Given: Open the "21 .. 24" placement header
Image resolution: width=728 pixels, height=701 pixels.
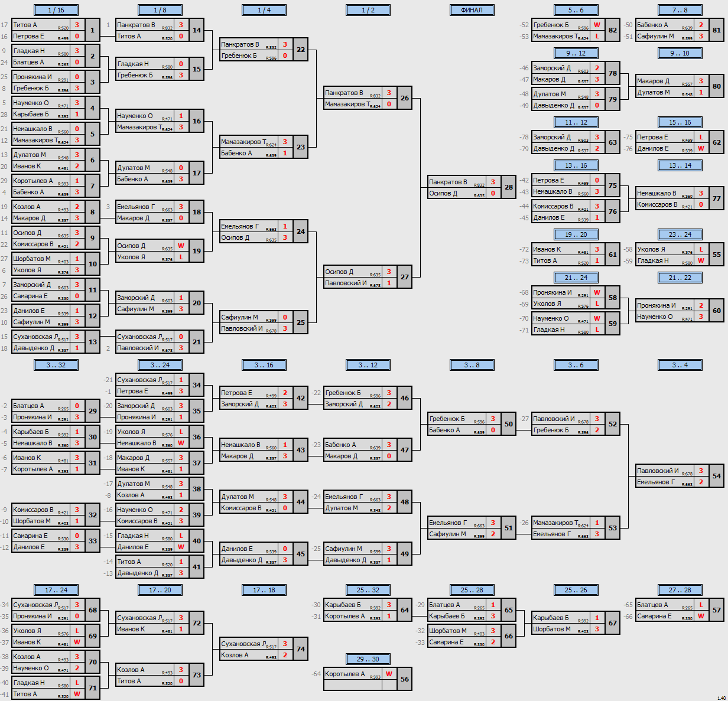Looking at the screenshot, I should pyautogui.click(x=576, y=278).
